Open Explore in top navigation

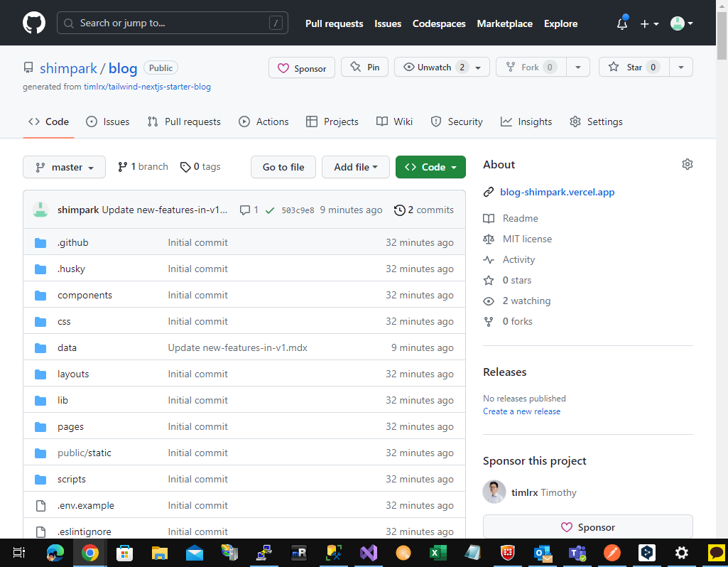point(560,23)
